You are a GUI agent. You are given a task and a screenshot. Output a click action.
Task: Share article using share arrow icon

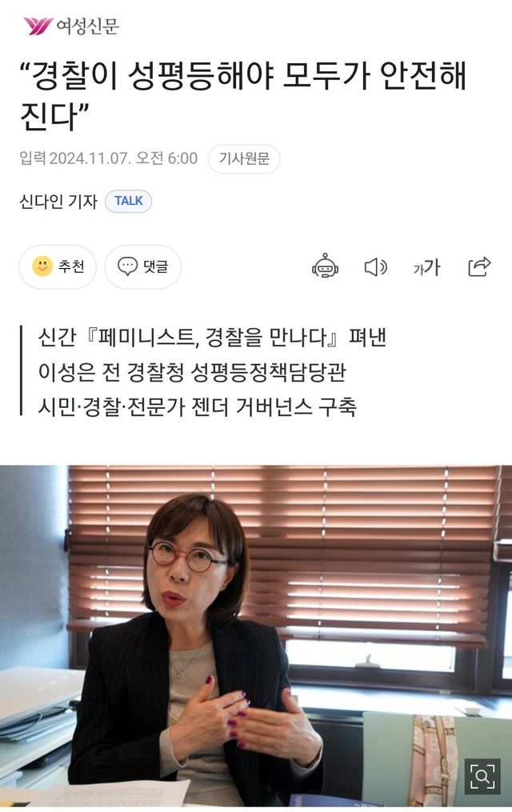click(479, 266)
